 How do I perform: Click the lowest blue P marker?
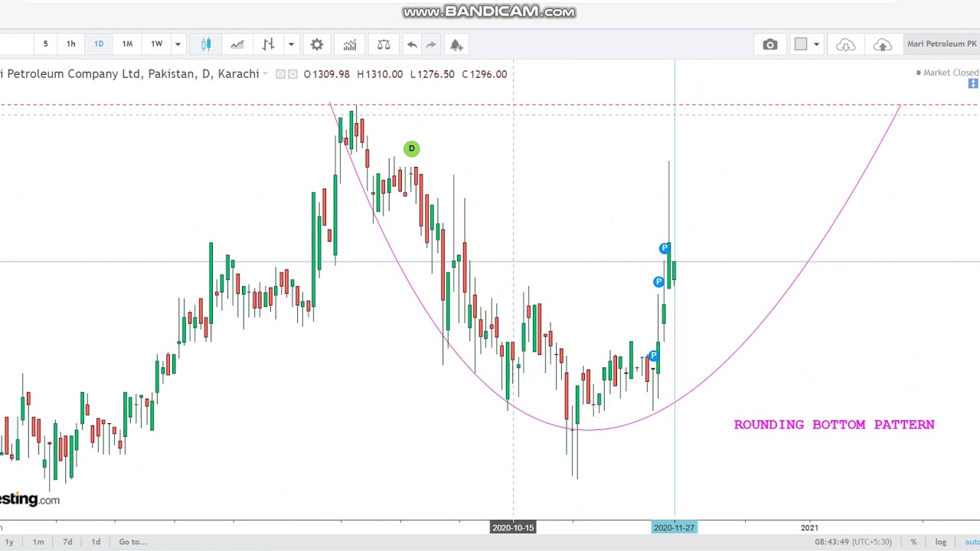pyautogui.click(x=653, y=356)
